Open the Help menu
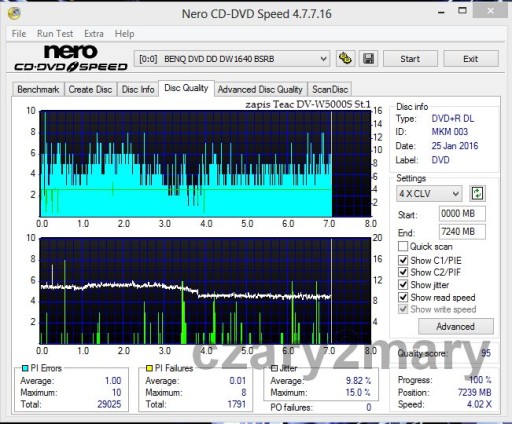The width and height of the screenshot is (512, 424). [124, 34]
